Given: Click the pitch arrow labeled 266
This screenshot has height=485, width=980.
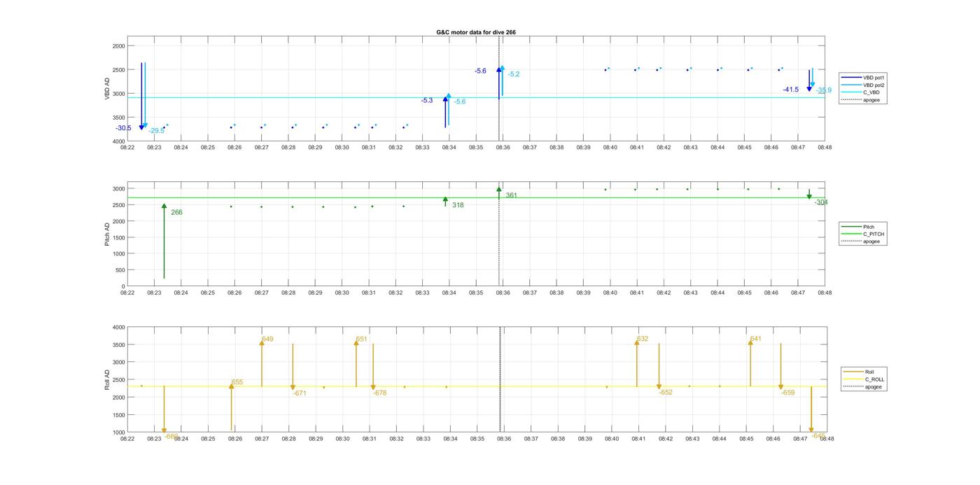Looking at the screenshot, I should click(x=164, y=241).
